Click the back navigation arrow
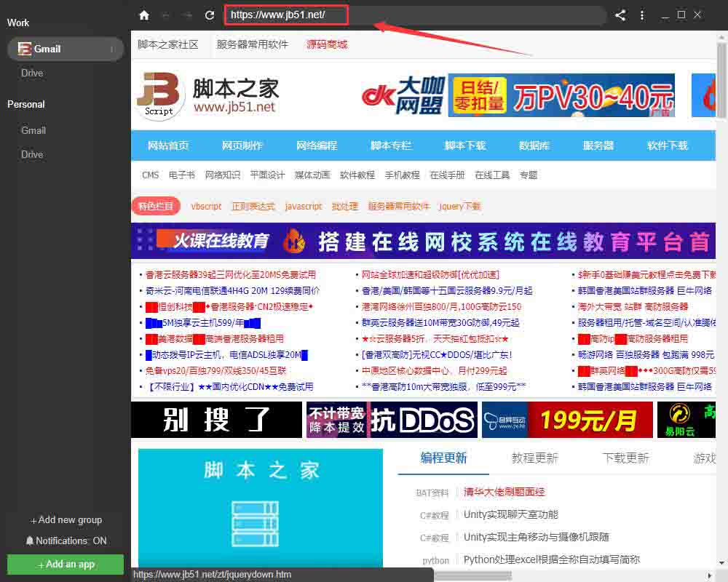Viewport: 728px width, 582px height. [166, 15]
